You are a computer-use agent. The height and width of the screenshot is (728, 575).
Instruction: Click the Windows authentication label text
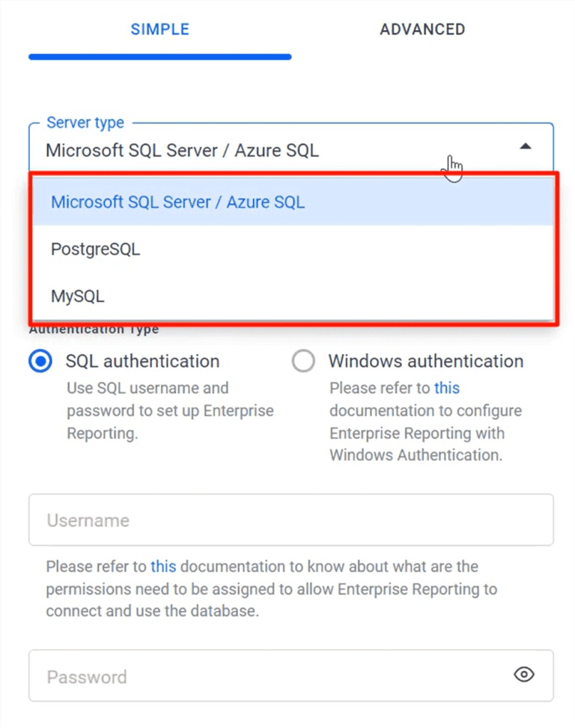tap(426, 361)
